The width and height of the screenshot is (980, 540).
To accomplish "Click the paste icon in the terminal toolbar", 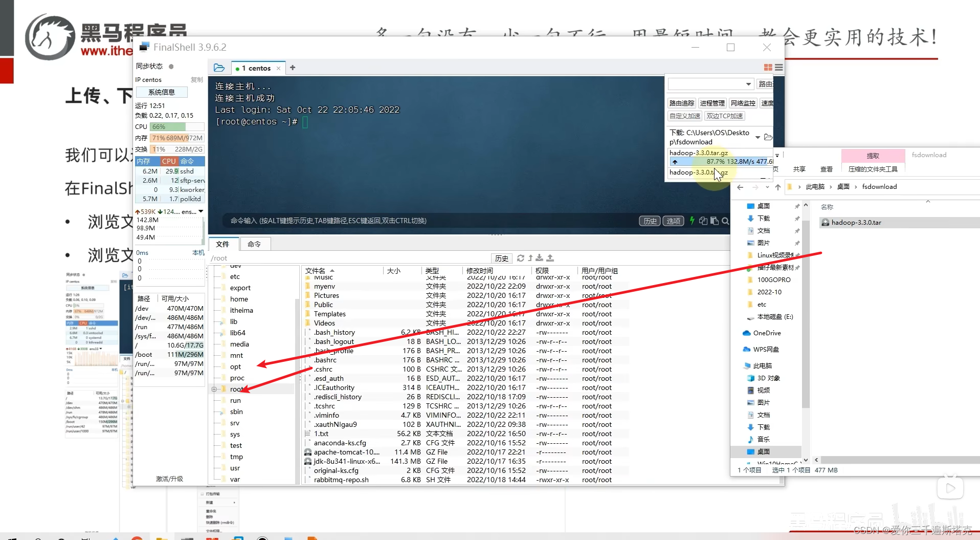I will coord(714,221).
